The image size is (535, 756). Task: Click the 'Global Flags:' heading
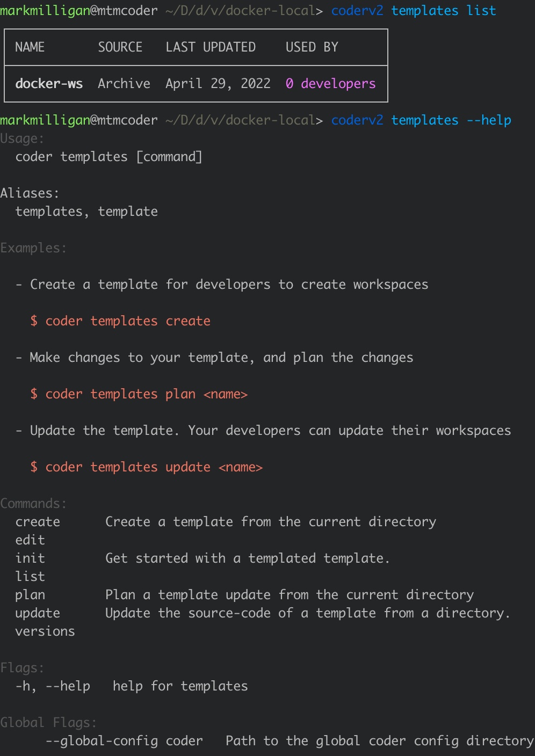pyautogui.click(x=49, y=723)
